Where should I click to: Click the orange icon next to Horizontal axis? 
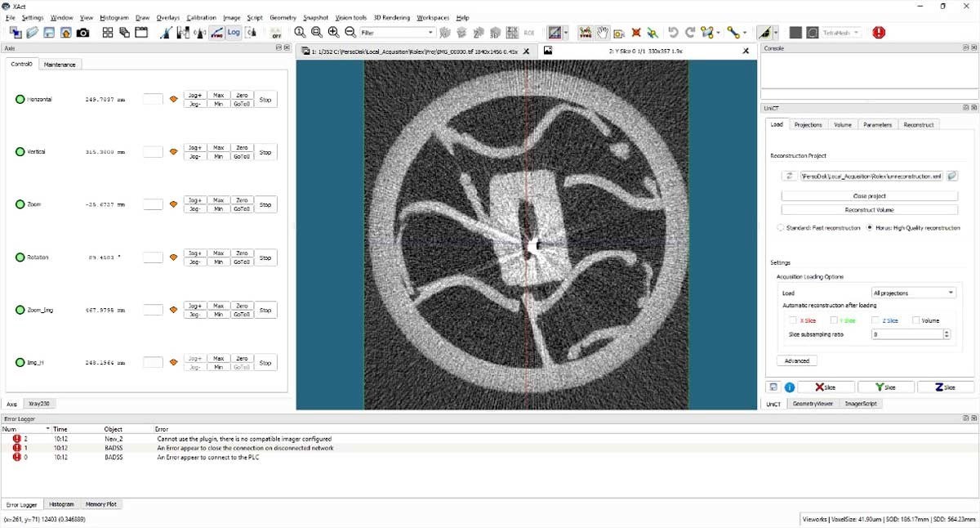(x=173, y=100)
